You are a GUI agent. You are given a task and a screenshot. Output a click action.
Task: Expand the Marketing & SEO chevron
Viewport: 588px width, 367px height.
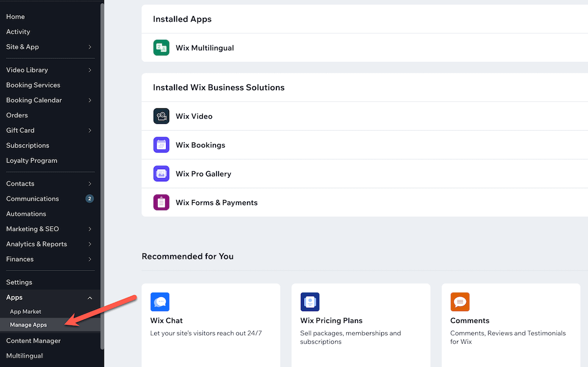click(90, 229)
